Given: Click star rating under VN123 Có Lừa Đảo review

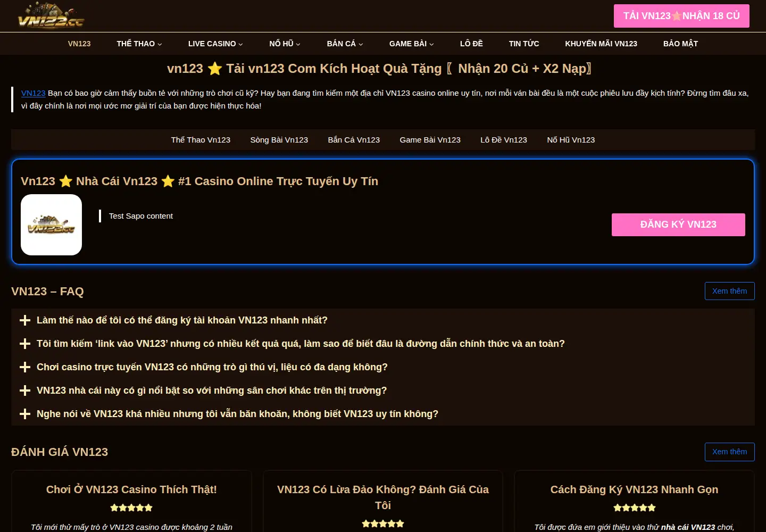Looking at the screenshot, I should pyautogui.click(x=383, y=523).
